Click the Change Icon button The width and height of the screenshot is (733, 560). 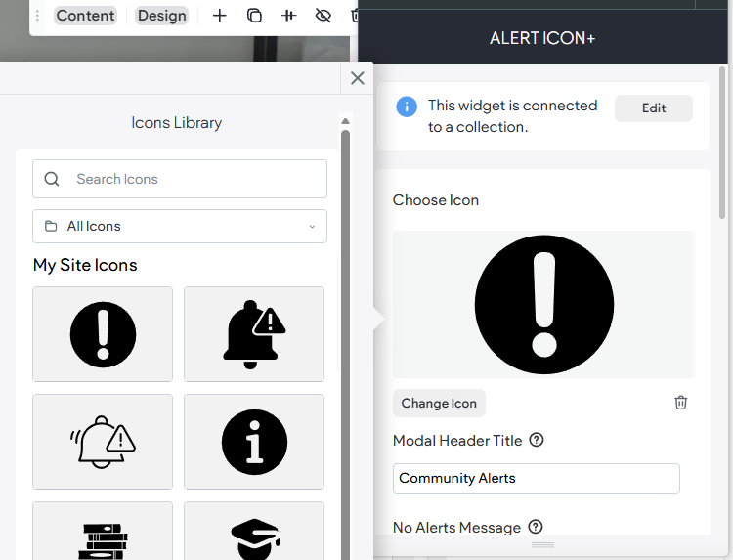click(439, 403)
